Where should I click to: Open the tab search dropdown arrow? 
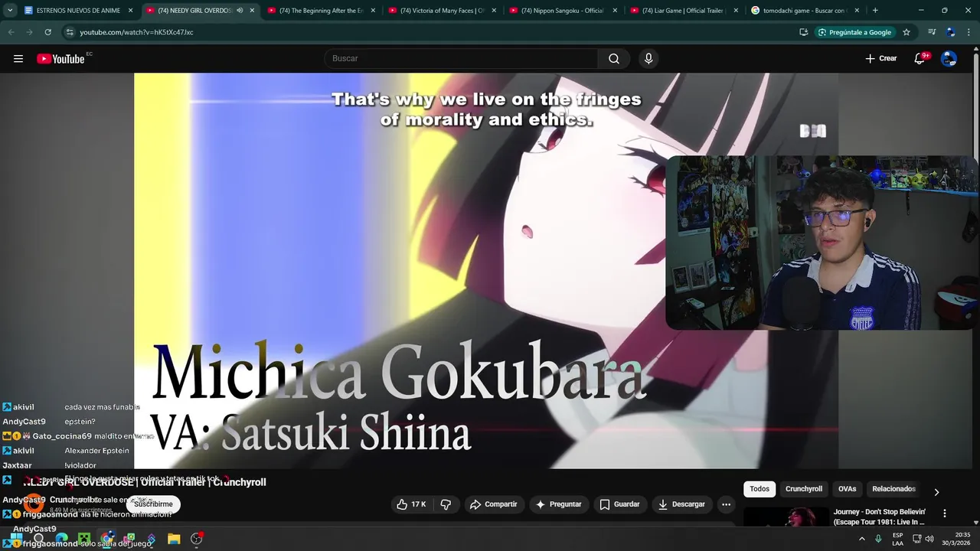(x=9, y=11)
